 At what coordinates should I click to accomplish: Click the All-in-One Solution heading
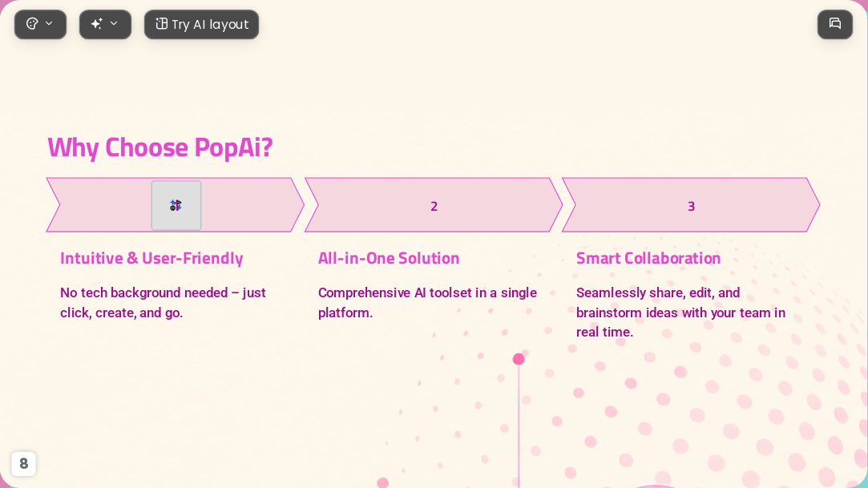(x=389, y=258)
